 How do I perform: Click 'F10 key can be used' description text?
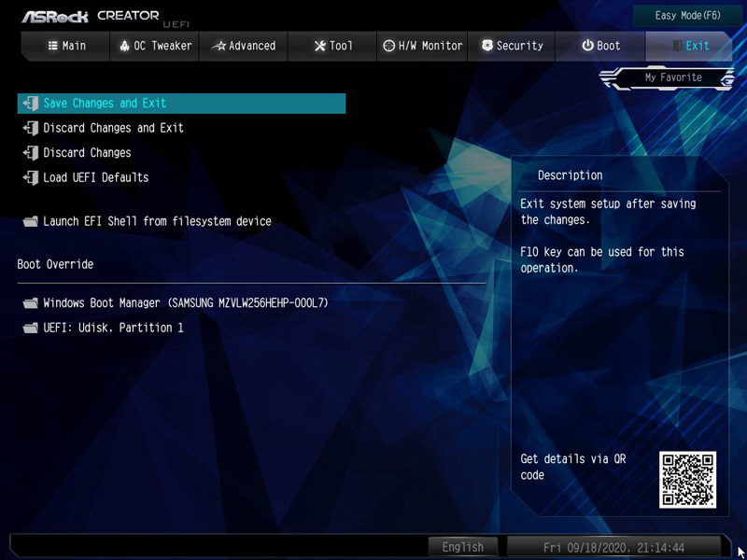pyautogui.click(x=602, y=259)
